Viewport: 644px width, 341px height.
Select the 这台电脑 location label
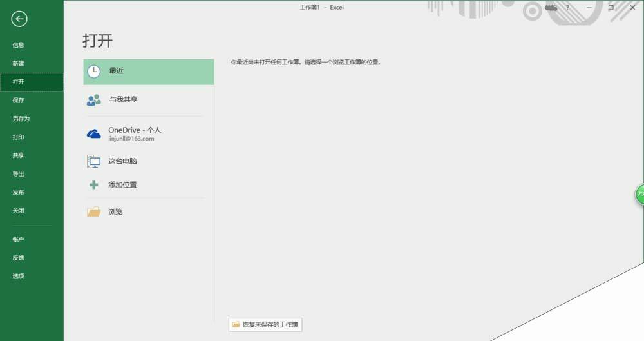122,161
